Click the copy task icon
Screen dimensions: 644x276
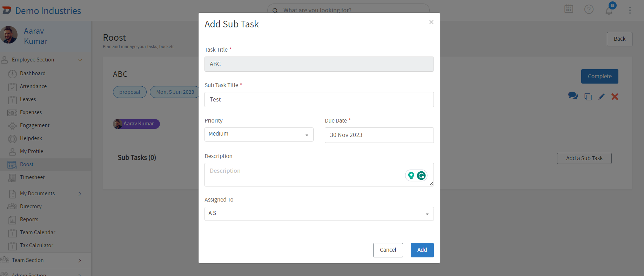[x=588, y=97]
